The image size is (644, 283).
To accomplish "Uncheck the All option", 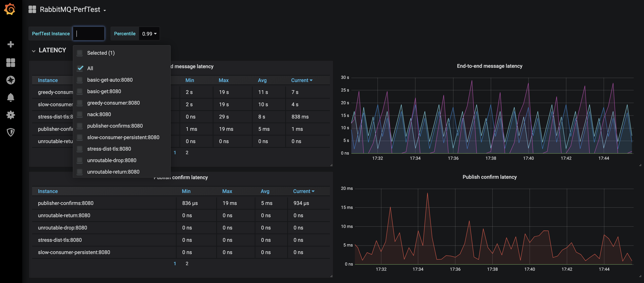I will [80, 68].
